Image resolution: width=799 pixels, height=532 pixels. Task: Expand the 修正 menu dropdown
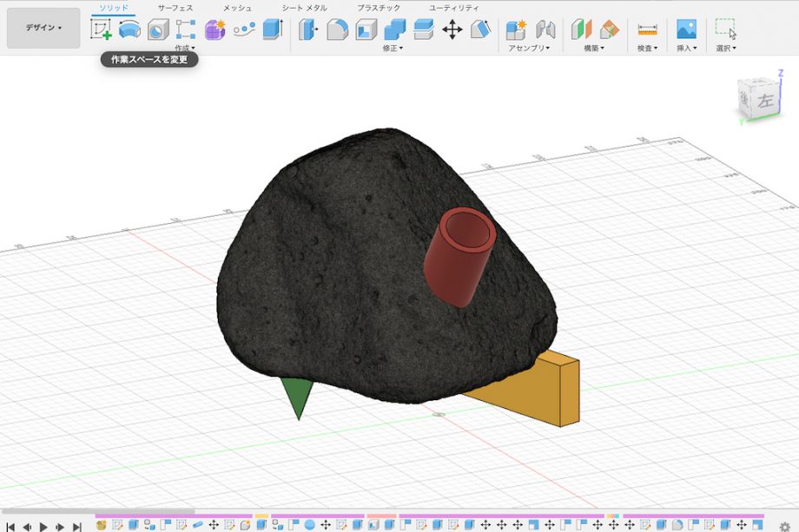pyautogui.click(x=393, y=49)
